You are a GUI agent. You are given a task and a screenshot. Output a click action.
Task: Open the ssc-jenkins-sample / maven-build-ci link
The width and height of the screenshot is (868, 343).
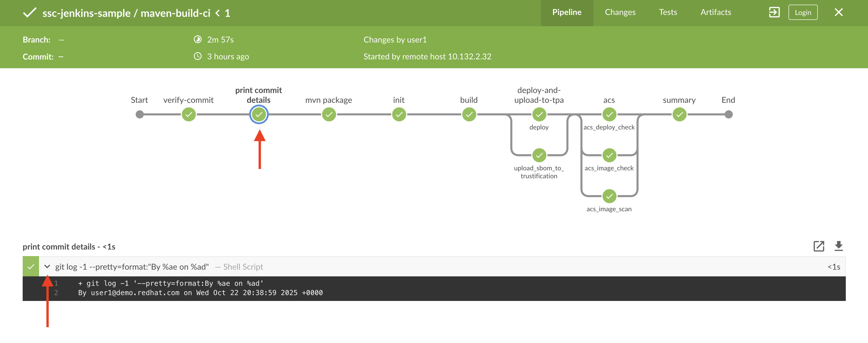(126, 13)
